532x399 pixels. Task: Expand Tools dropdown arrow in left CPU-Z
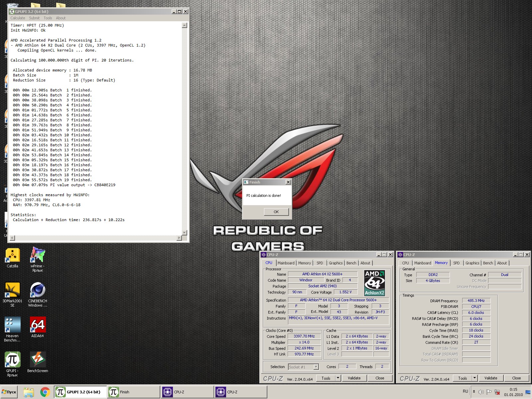point(338,378)
